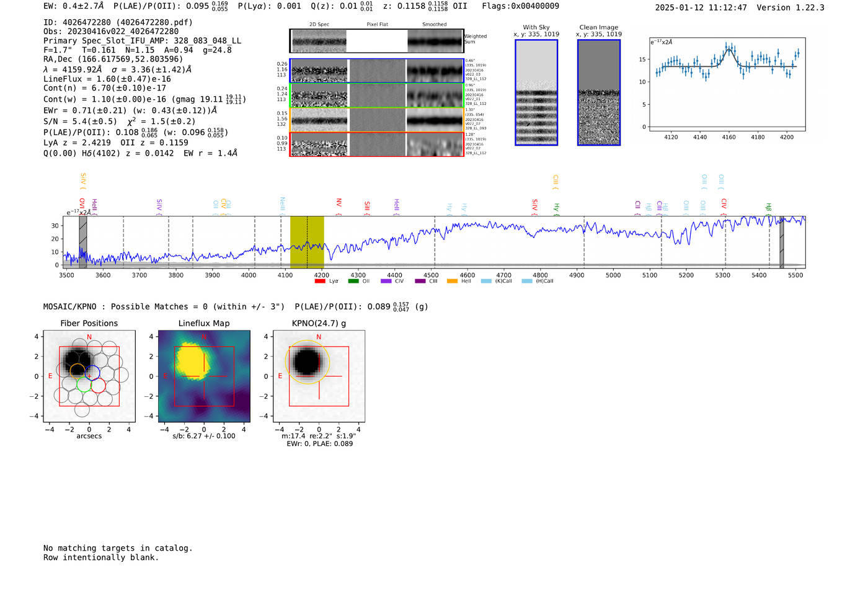
Task: Click the 'No matching targets in catalog.' text
Action: 118,548
